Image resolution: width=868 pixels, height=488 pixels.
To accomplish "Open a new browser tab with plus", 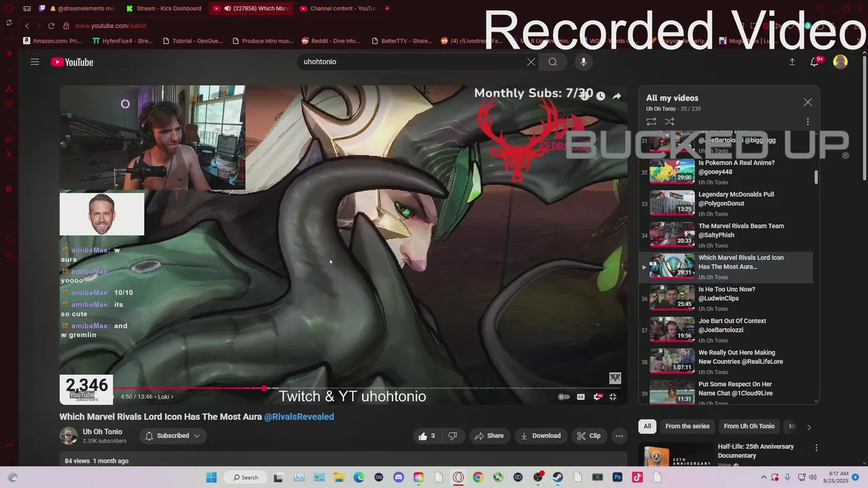I will [x=387, y=9].
